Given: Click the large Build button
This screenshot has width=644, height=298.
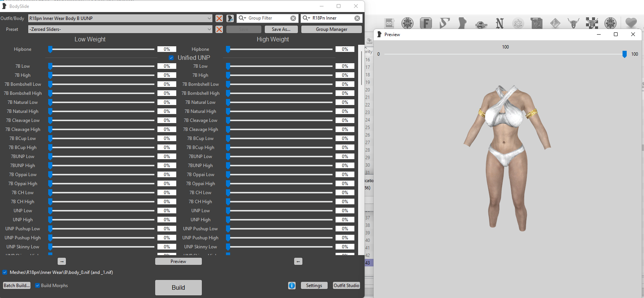Looking at the screenshot, I should coord(179,287).
